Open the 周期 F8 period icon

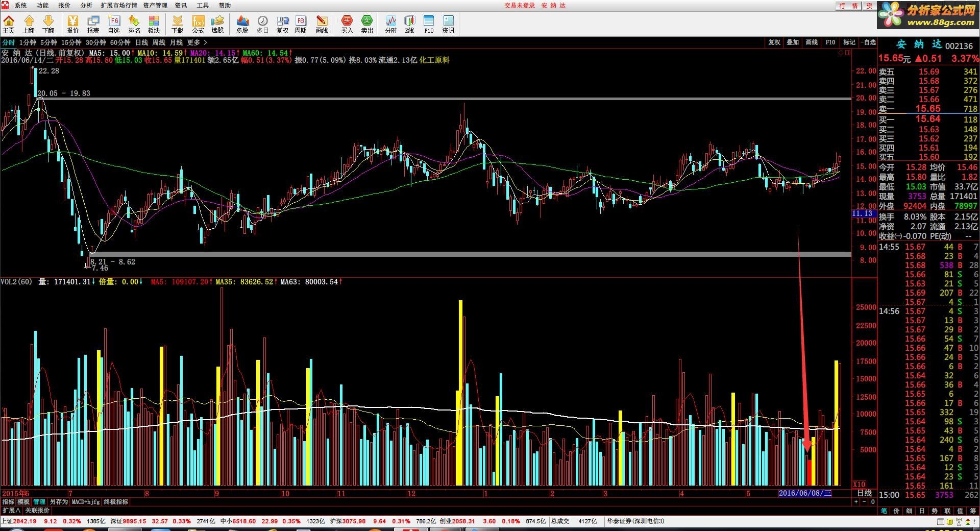(301, 24)
